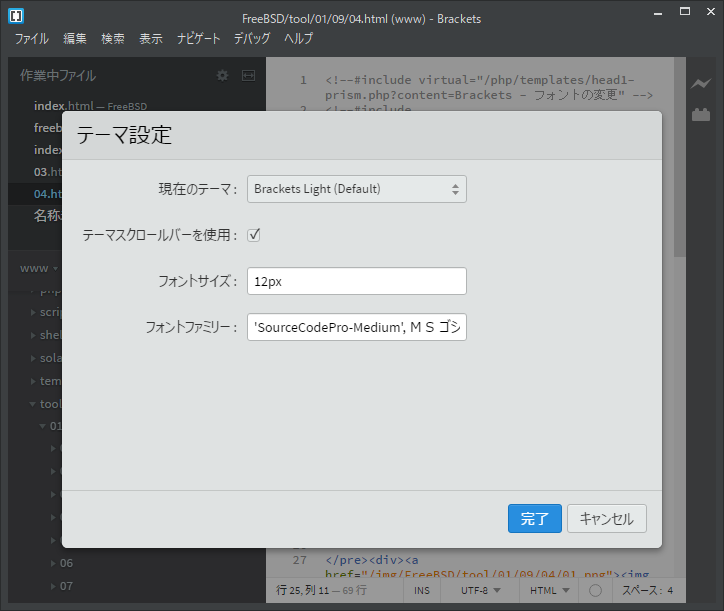The height and width of the screenshot is (611, 724).
Task: Expand the scri folder arrow
Action: pos(33,312)
